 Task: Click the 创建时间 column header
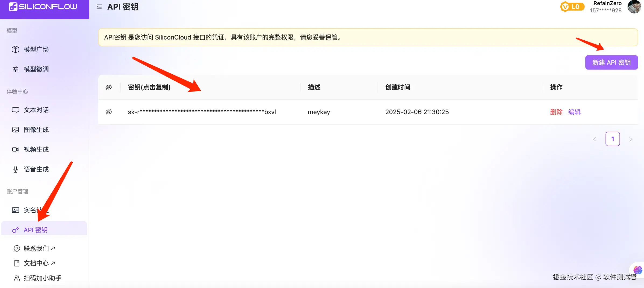398,87
